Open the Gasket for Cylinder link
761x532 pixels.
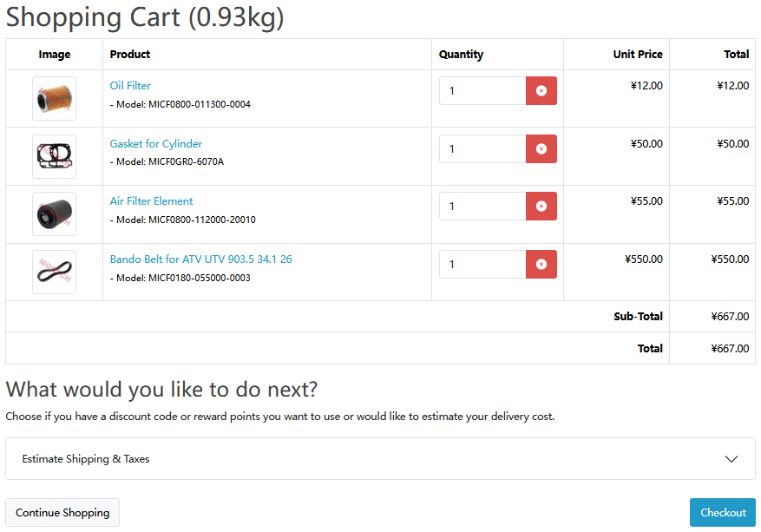pos(156,143)
